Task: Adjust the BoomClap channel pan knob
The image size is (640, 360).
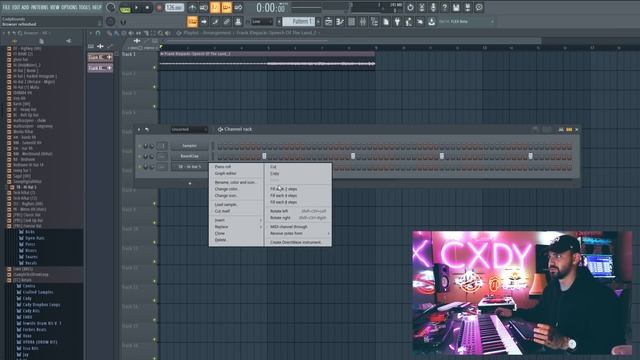Action: point(146,156)
